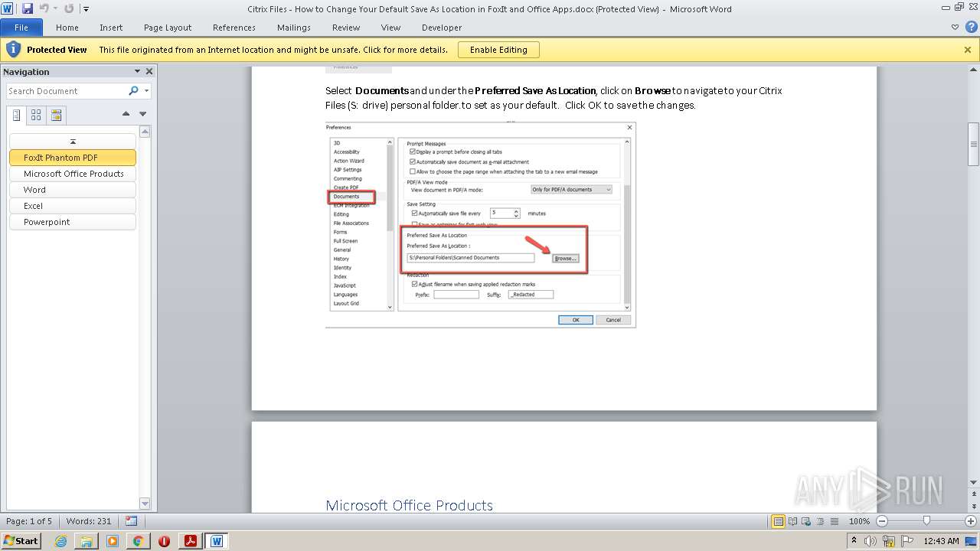Jump to the Word heading in navigation

click(73, 190)
